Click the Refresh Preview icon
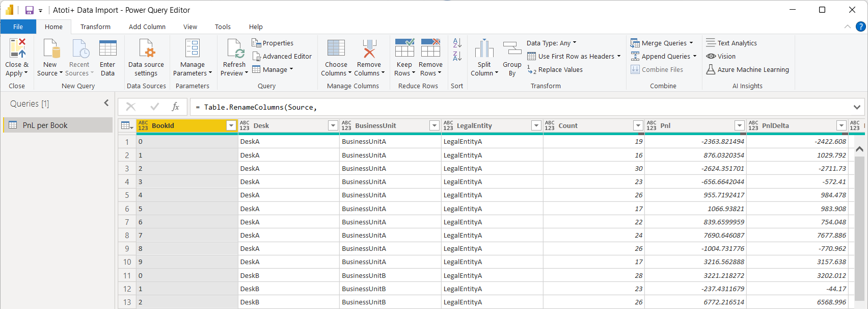This screenshot has width=868, height=309. point(235,48)
